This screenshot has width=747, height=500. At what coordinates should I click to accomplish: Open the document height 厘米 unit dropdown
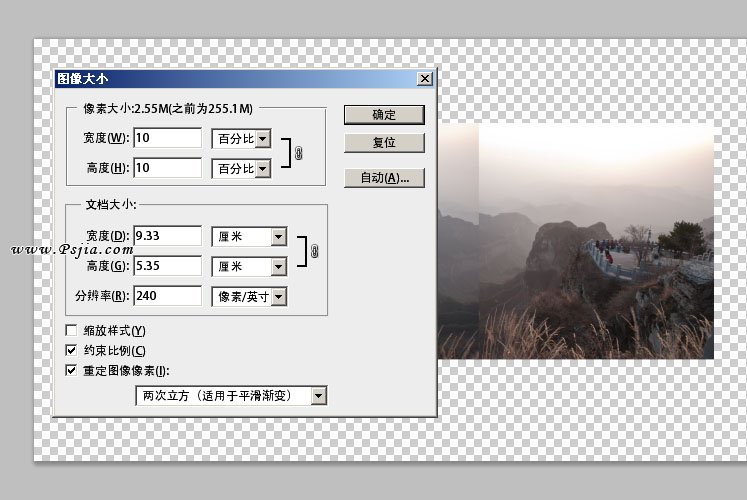coord(249,267)
